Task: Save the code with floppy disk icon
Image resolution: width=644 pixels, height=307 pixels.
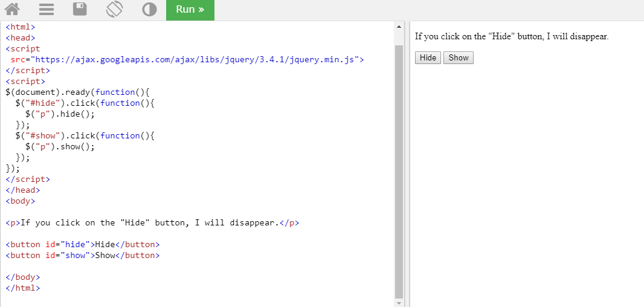Action: (80, 9)
